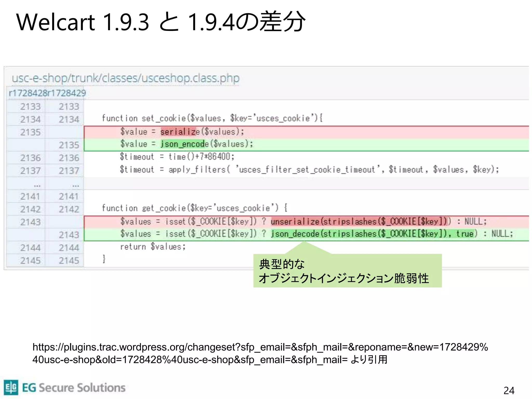This screenshot has height=399, width=532.
Task: Click new line number 2143 in right column
Action: (x=69, y=235)
